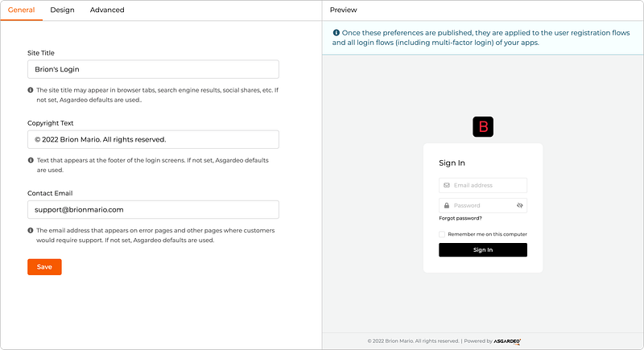Select the General tab
Image resolution: width=644 pixels, height=350 pixels.
[x=22, y=10]
